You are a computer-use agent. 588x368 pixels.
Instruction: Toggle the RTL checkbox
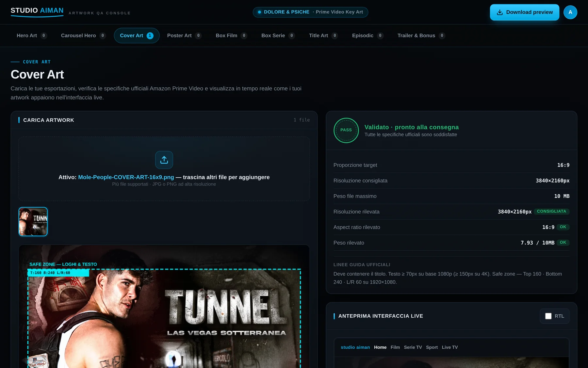(x=548, y=316)
